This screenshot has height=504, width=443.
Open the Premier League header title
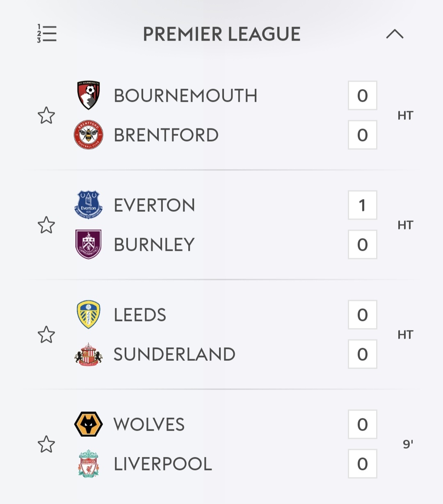coord(221,34)
